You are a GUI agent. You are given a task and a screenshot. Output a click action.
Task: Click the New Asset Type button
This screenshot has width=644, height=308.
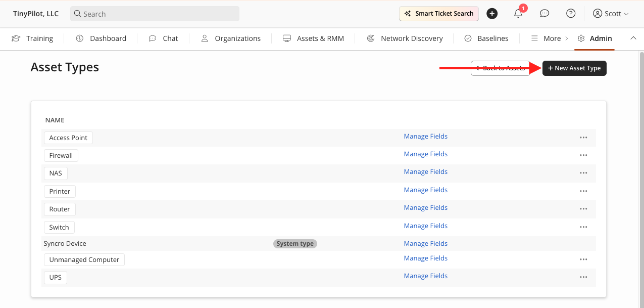(x=574, y=68)
